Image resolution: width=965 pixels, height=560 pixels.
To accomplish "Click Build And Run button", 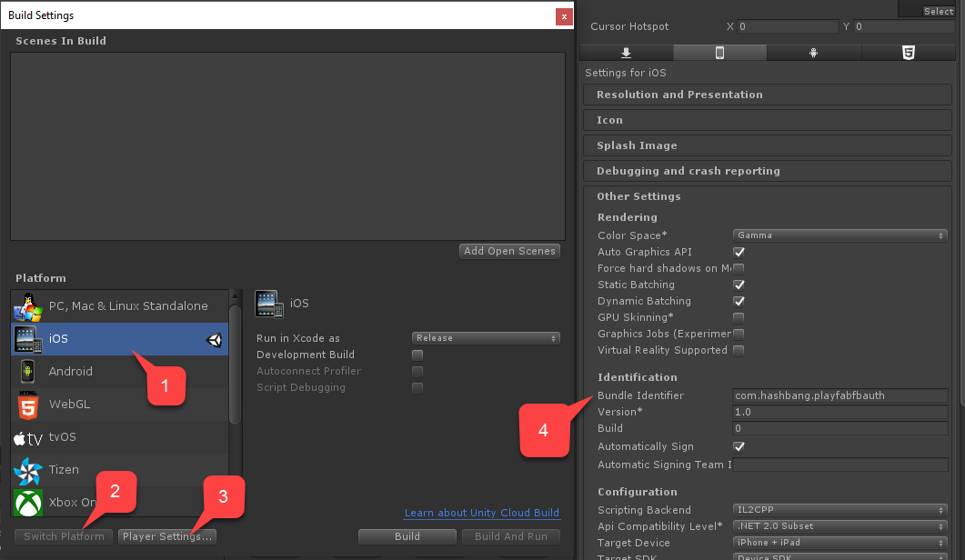I will click(x=511, y=536).
